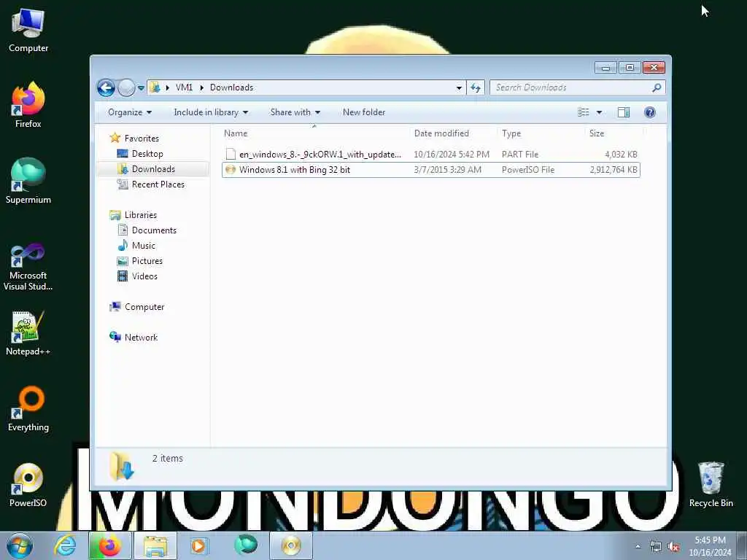
Task: Open the Computer desktop icon
Action: click(28, 31)
